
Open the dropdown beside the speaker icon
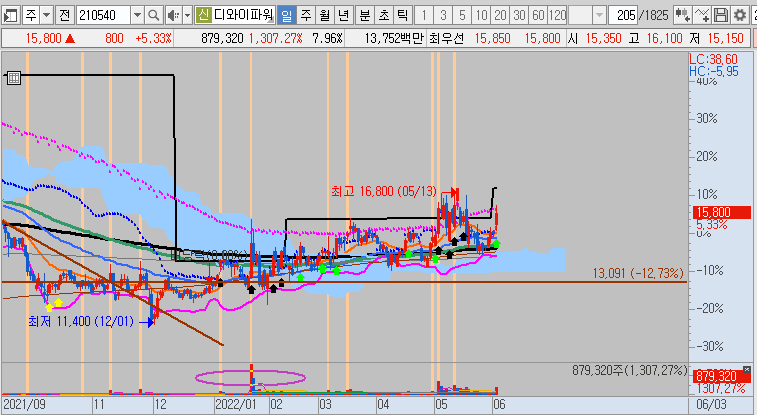click(x=188, y=15)
